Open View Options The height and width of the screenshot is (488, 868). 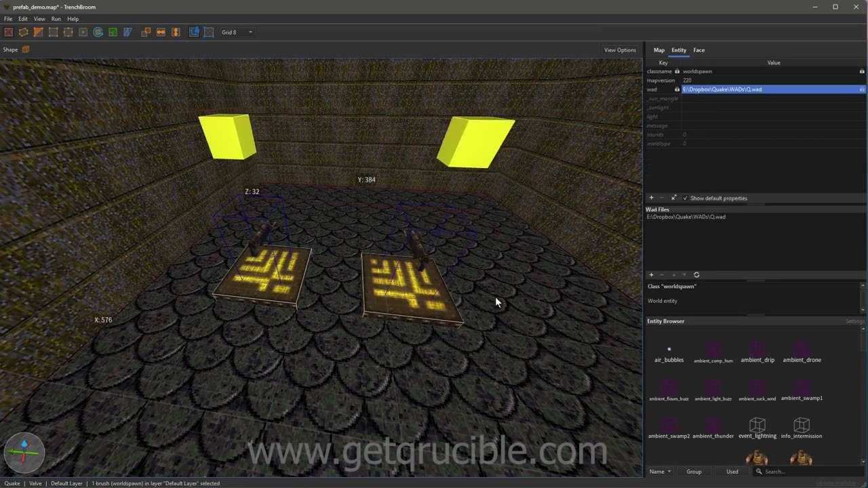[x=620, y=49]
